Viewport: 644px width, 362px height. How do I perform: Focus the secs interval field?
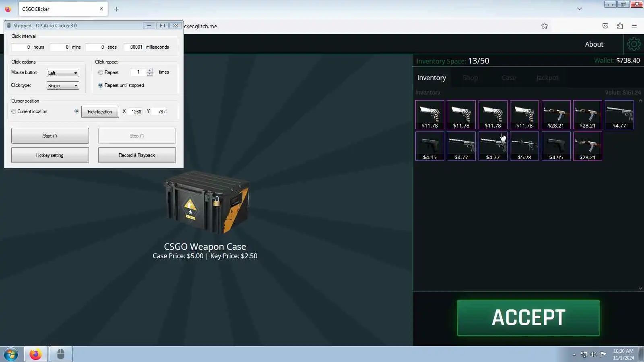point(95,47)
